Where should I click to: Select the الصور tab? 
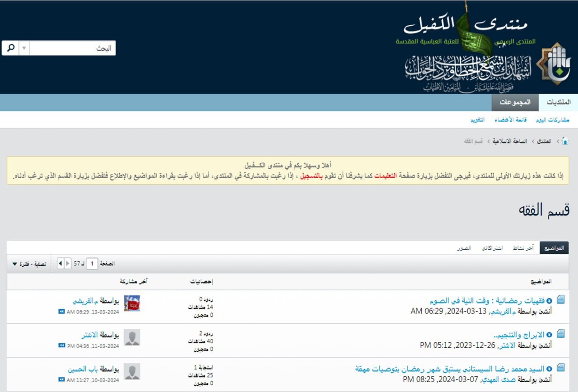464,248
